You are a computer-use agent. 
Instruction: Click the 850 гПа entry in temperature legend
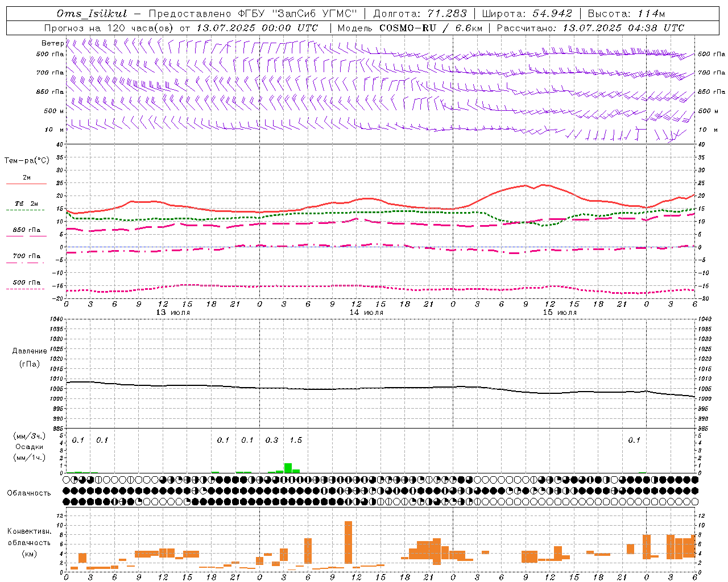coord(27,230)
